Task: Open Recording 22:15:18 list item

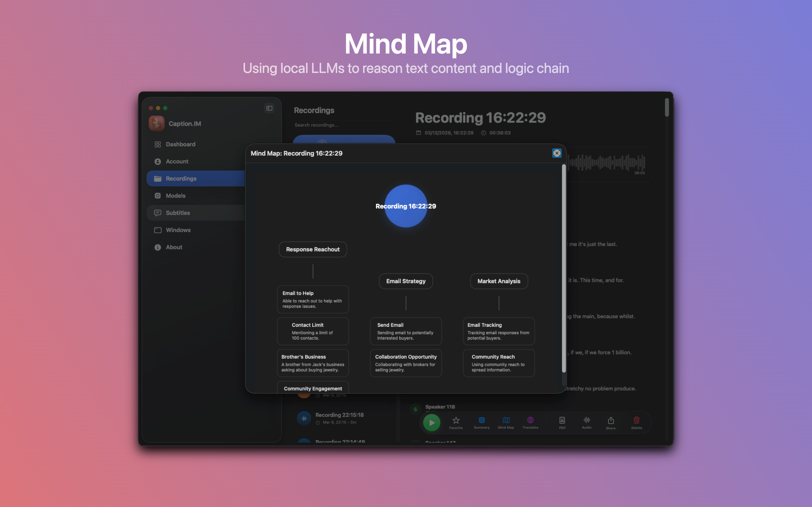Action: tap(339, 418)
